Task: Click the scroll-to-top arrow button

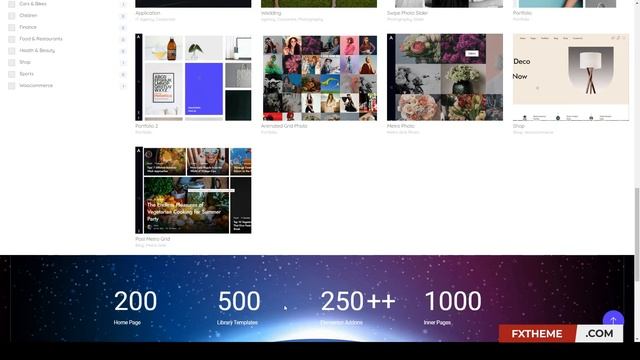Action: [613, 320]
